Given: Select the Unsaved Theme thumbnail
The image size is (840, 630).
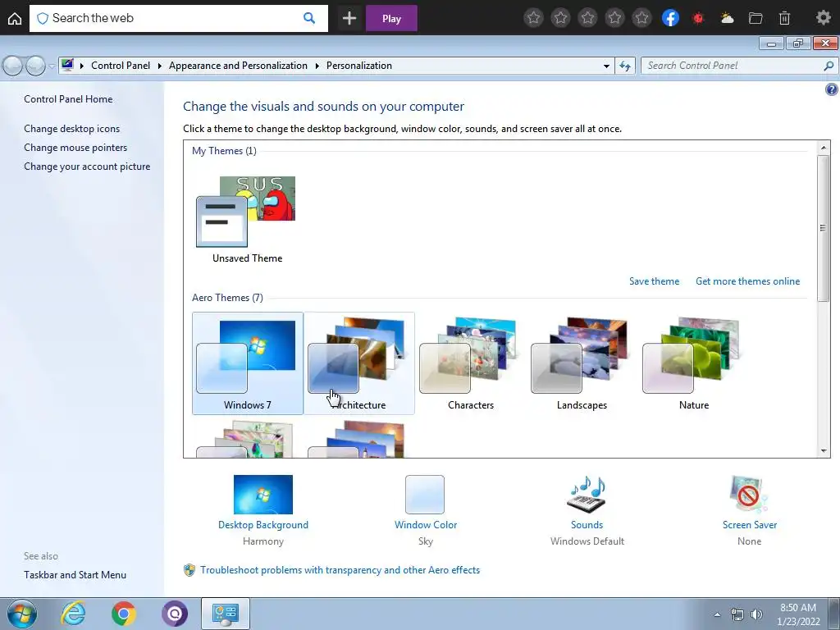Looking at the screenshot, I should [x=247, y=212].
